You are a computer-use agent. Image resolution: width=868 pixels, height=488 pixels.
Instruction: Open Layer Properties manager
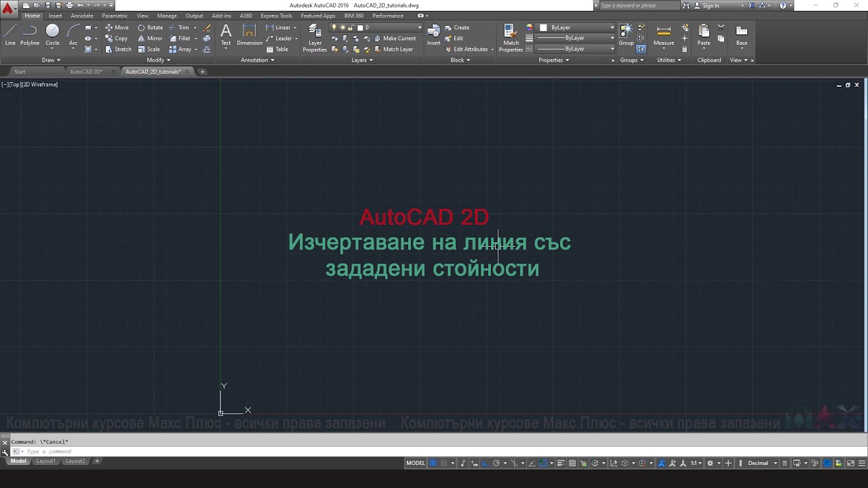pos(315,38)
